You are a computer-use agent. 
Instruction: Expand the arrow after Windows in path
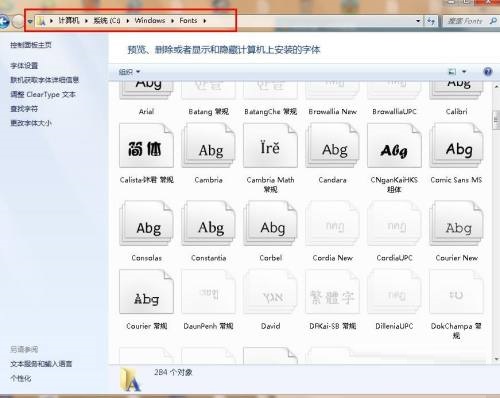pos(173,21)
